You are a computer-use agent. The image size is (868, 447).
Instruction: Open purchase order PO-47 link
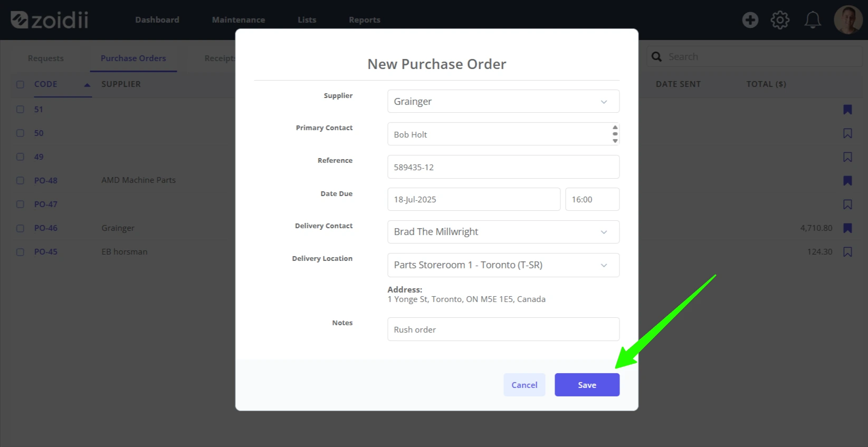pyautogui.click(x=46, y=205)
